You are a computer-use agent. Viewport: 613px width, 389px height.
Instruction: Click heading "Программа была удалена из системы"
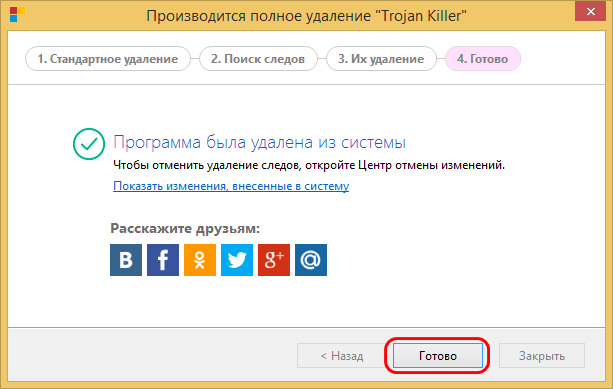point(260,142)
